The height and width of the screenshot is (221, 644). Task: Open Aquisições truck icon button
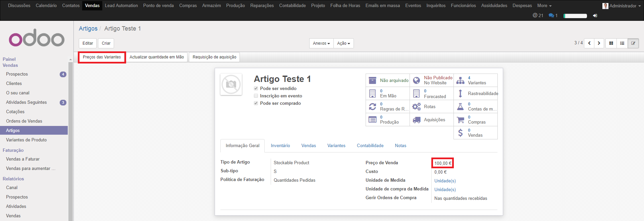click(x=431, y=120)
